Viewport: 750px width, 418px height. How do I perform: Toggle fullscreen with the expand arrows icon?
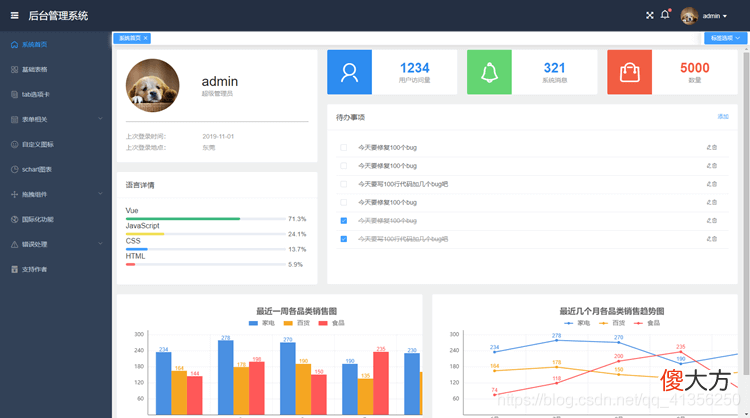point(650,15)
